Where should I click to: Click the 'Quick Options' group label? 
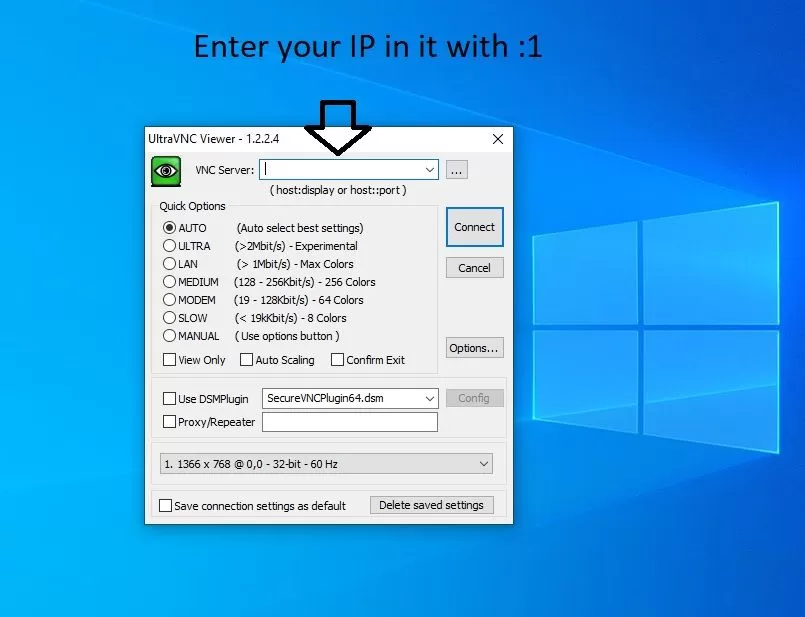[192, 206]
